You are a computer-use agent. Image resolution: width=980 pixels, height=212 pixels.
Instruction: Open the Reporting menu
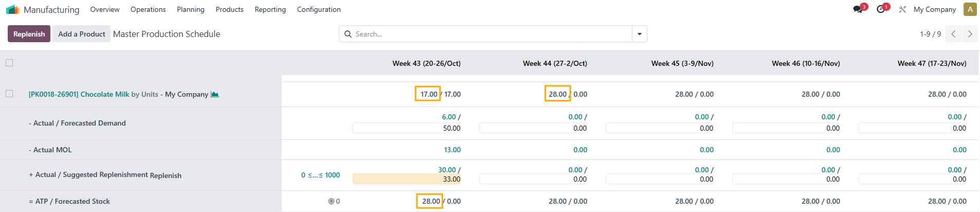coord(270,9)
